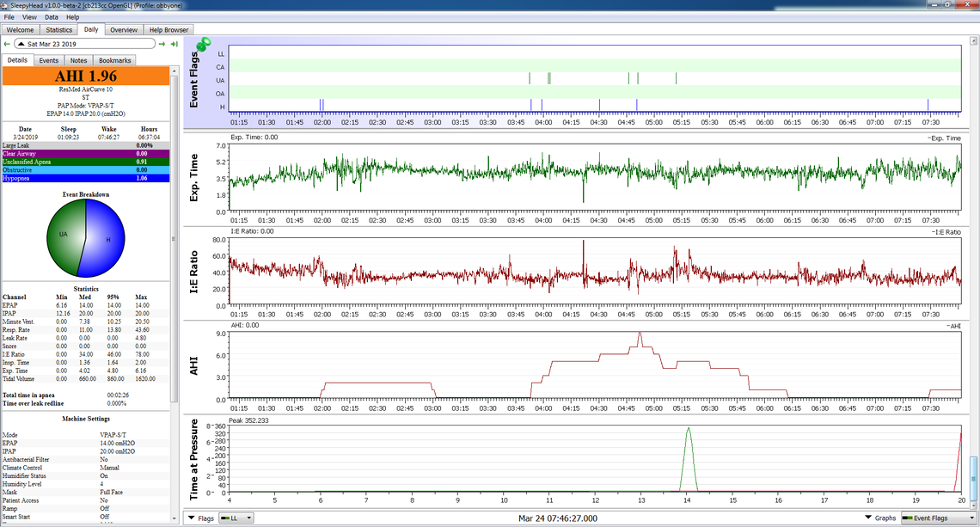
Task: Switch to the Statistics tab
Action: click(x=58, y=29)
